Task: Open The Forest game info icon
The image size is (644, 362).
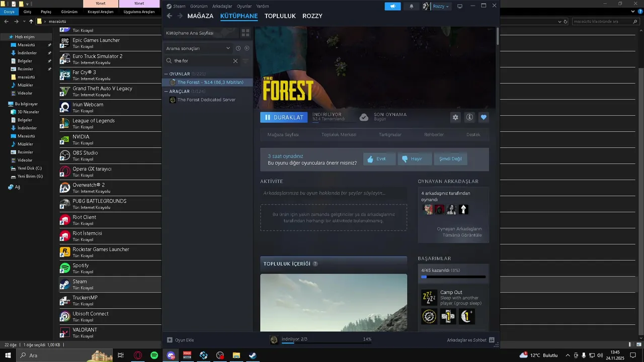Action: [x=469, y=117]
